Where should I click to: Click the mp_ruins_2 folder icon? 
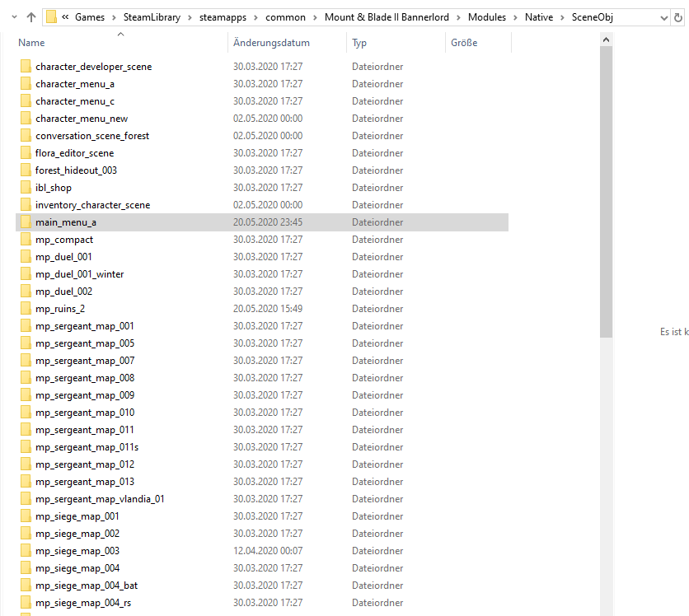point(26,309)
